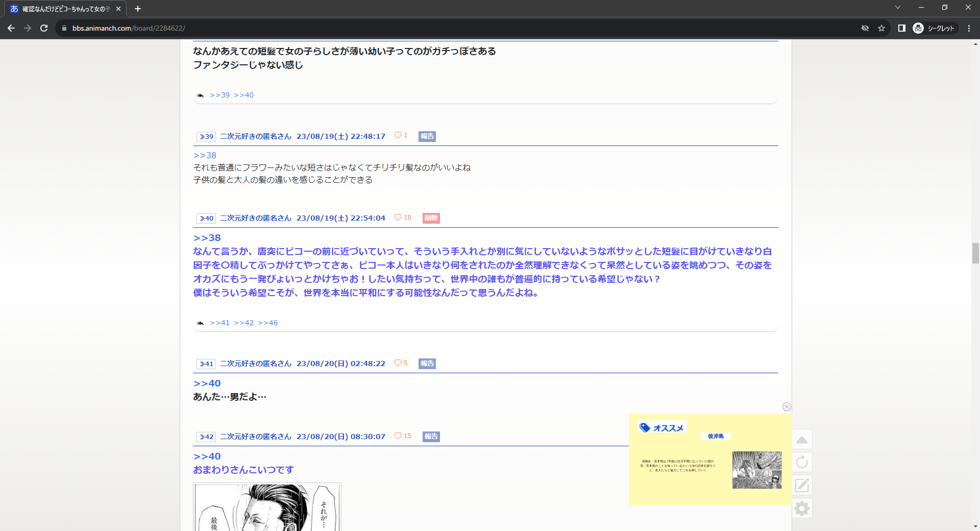Open the settings gear icon

click(802, 508)
